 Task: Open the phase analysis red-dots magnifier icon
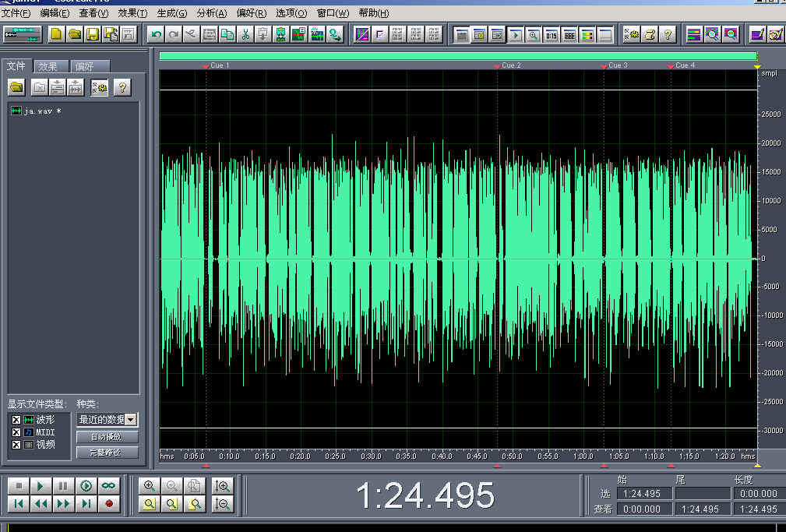731,34
